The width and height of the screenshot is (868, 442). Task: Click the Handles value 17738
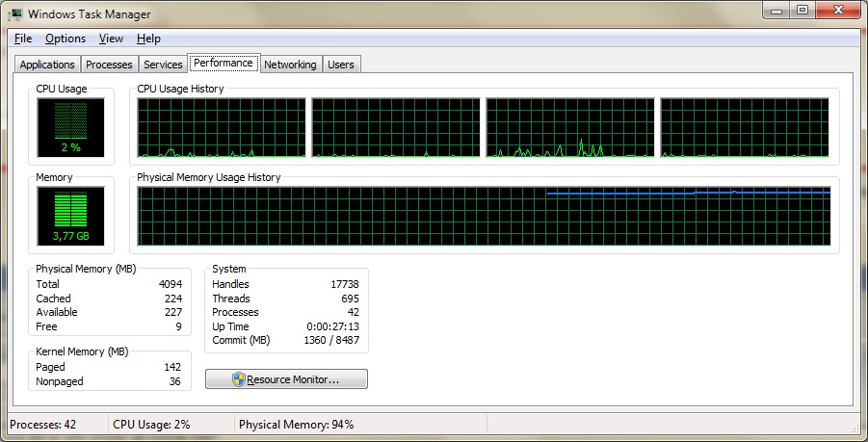click(345, 284)
